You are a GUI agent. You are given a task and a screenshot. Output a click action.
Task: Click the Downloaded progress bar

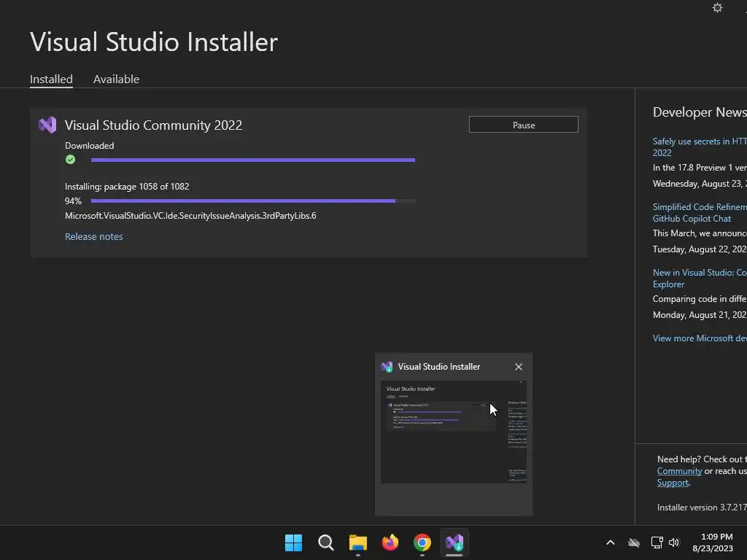(x=253, y=160)
